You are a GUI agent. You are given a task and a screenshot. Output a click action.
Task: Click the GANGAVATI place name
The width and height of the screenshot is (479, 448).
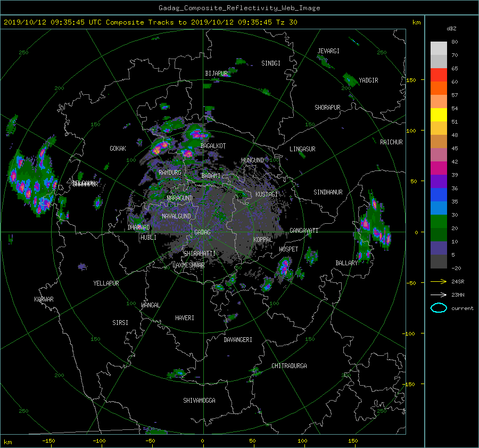pyautogui.click(x=304, y=231)
